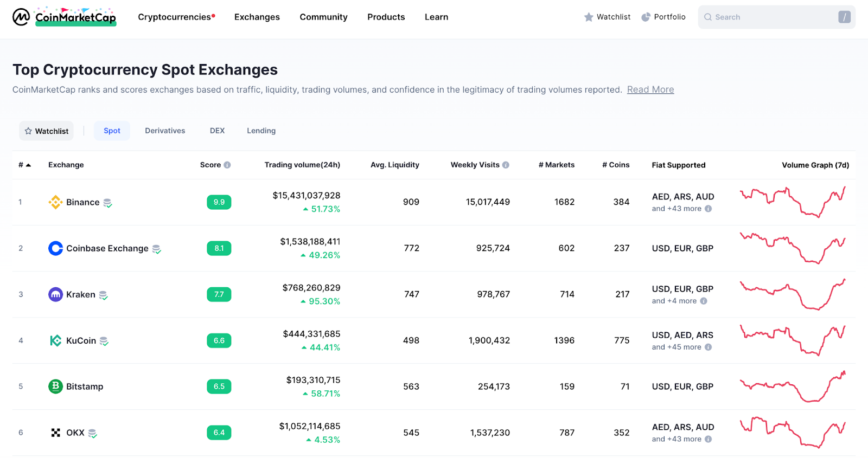Click the proof-of-reserves badge next to Binance
868x458 pixels.
pyautogui.click(x=107, y=203)
